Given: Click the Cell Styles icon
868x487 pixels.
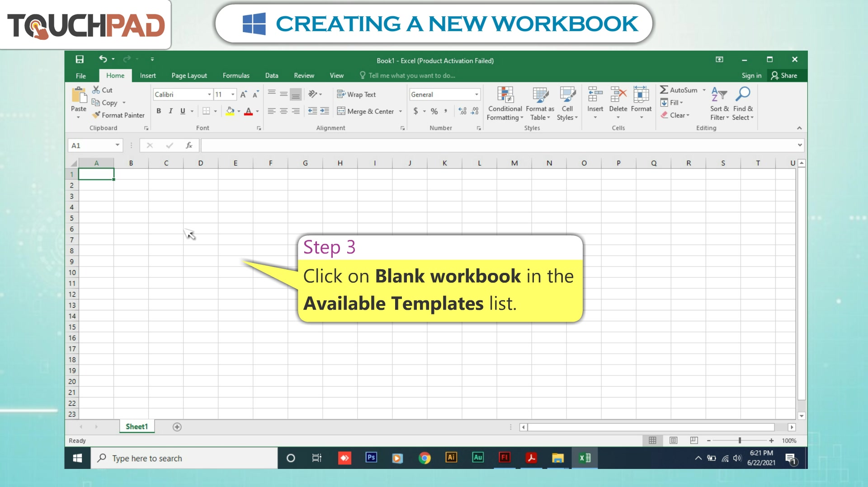Looking at the screenshot, I should click(567, 94).
